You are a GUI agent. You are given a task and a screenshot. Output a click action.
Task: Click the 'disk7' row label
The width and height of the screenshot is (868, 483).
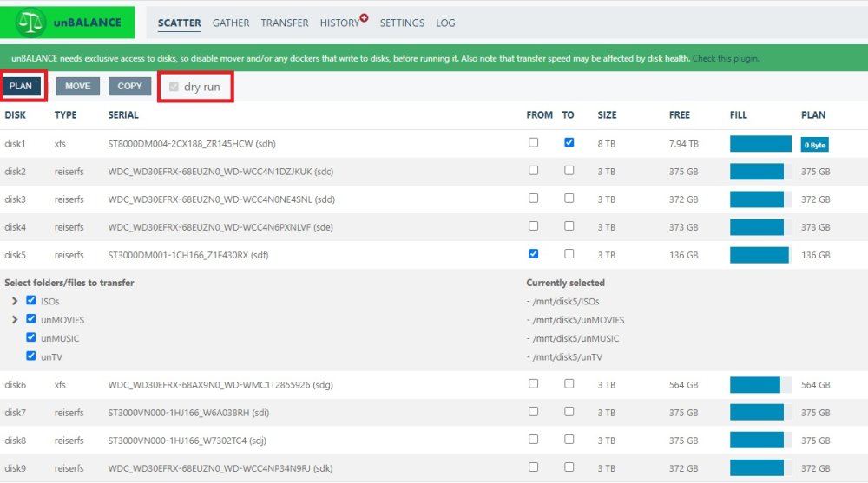15,413
